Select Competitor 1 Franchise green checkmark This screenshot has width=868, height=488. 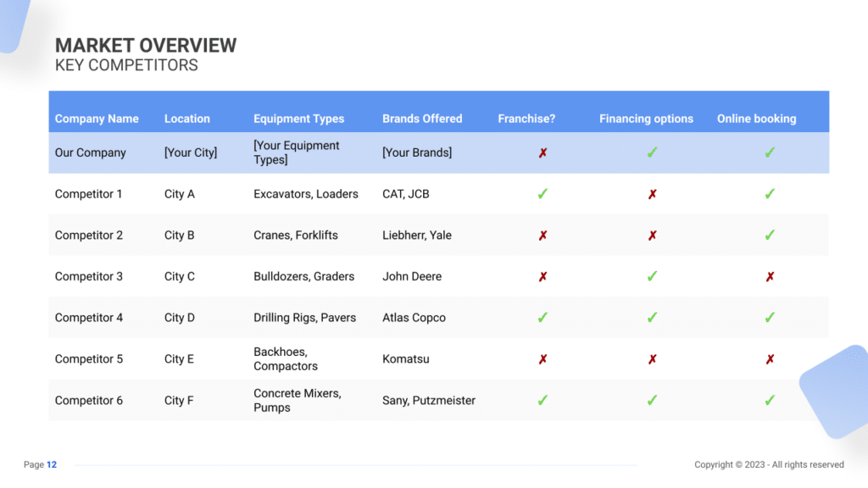[542, 194]
